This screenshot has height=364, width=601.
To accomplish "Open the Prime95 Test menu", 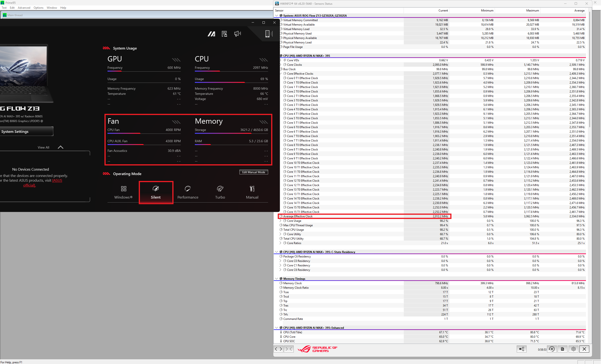I will [x=4, y=8].
